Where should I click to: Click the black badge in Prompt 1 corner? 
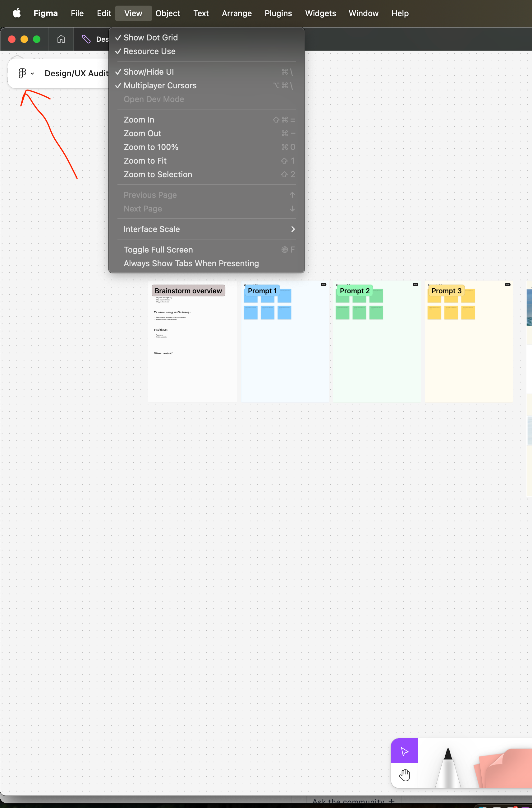(x=323, y=285)
